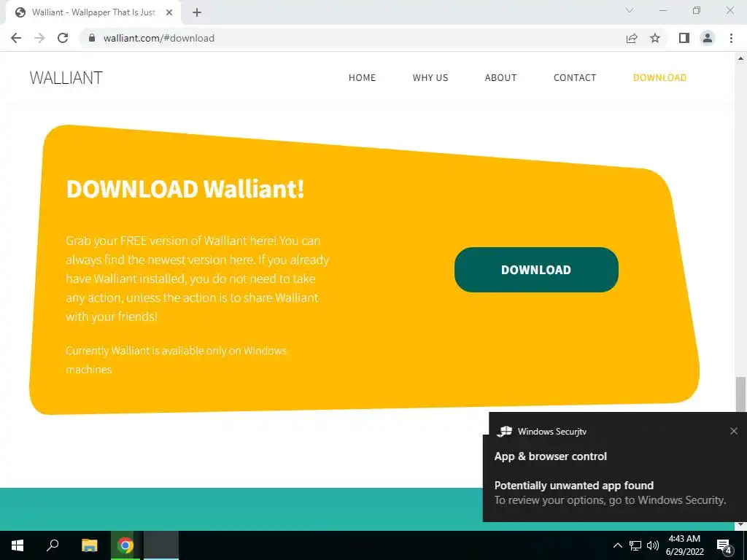Switch to Chrome in taskbar
Image resolution: width=747 pixels, height=560 pixels.
coord(125,545)
